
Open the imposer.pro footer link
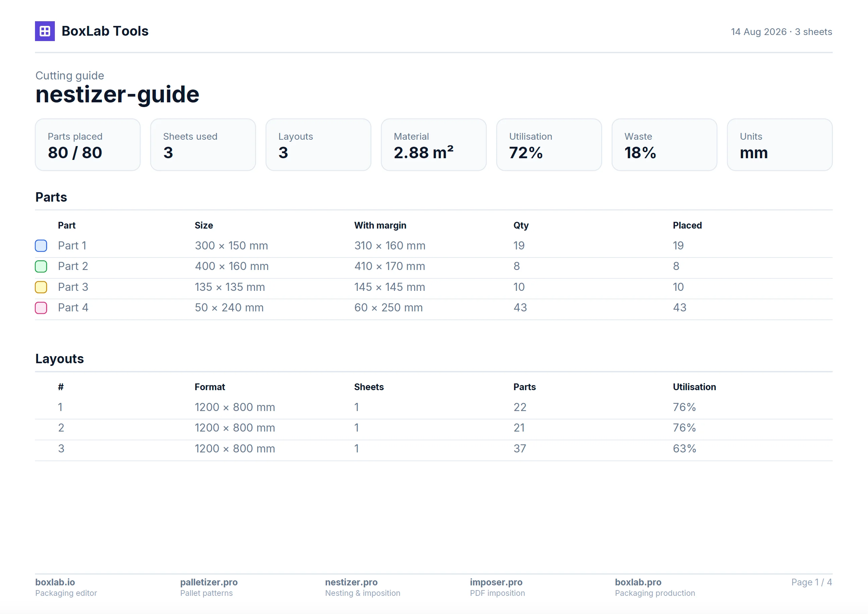496,582
